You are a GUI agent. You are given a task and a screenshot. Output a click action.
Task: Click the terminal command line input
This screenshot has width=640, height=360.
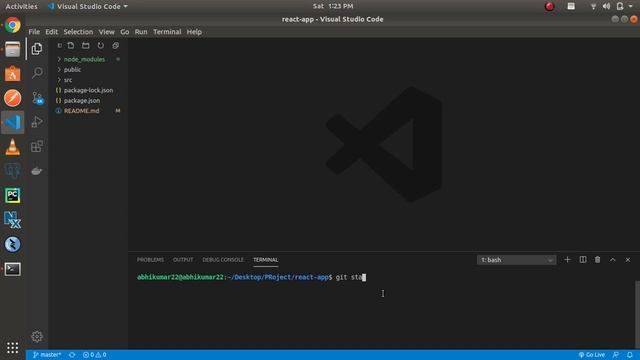tap(350, 277)
